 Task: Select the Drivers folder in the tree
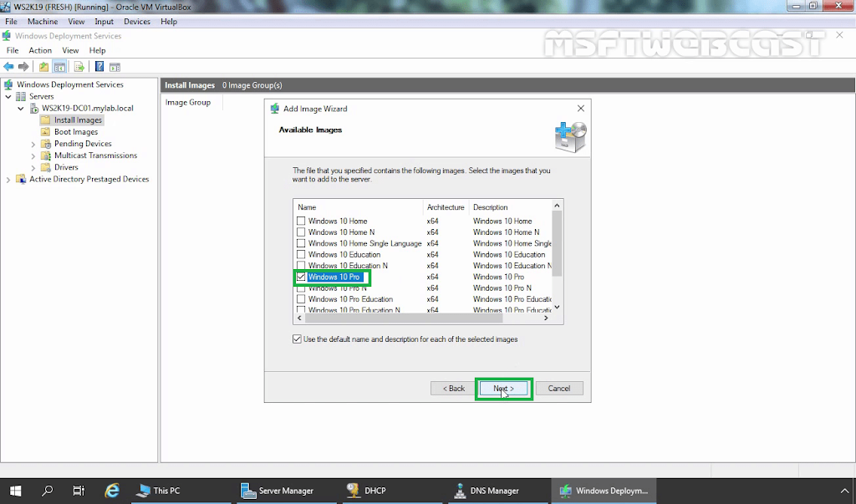pos(66,167)
